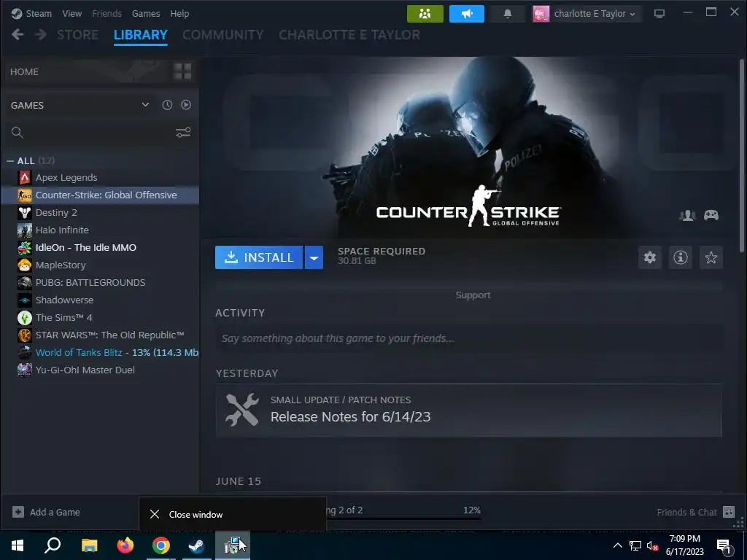This screenshot has height=560, width=747.
Task: Add game to favorites star icon
Action: point(711,257)
